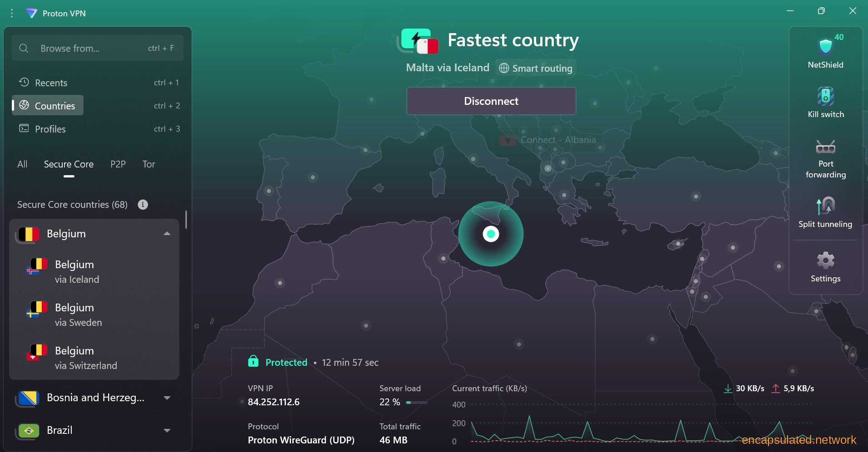Click Proton WireGuard (UDP) protocol text
Image resolution: width=868 pixels, height=452 pixels.
(x=301, y=440)
